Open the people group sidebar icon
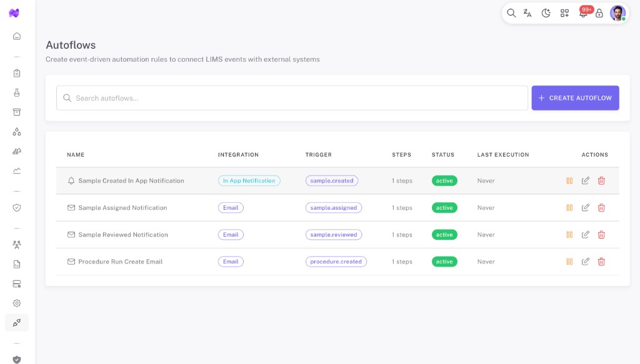This screenshot has height=364, width=640. point(17,245)
